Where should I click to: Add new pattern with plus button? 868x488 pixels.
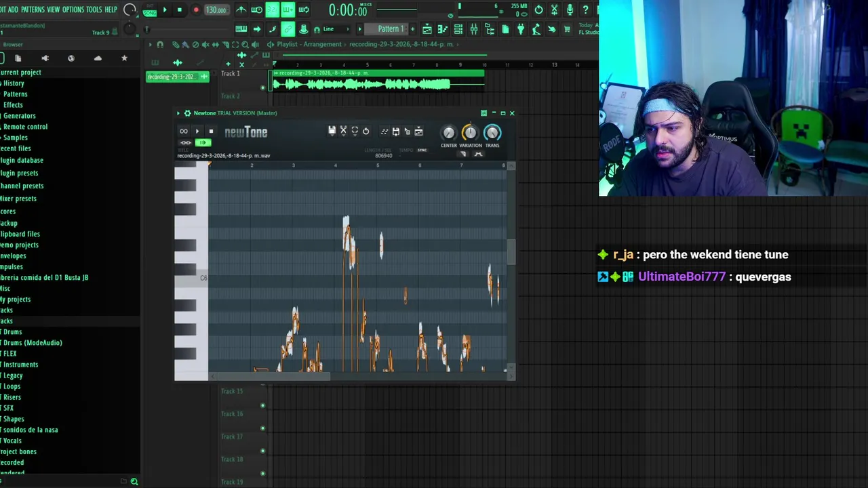point(412,28)
